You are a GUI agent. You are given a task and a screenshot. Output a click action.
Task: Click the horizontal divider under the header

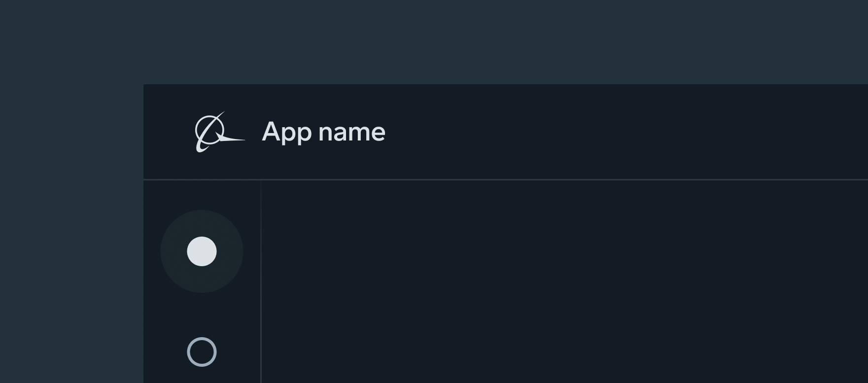click(493, 179)
